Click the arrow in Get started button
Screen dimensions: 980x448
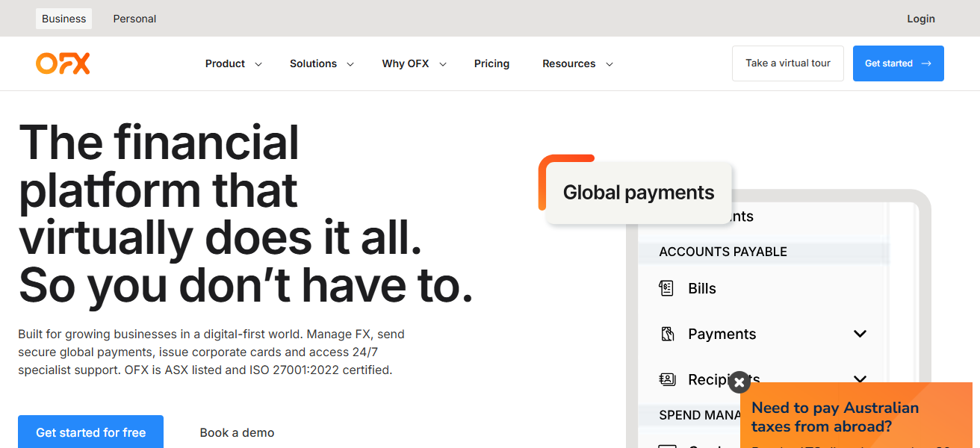(x=926, y=63)
